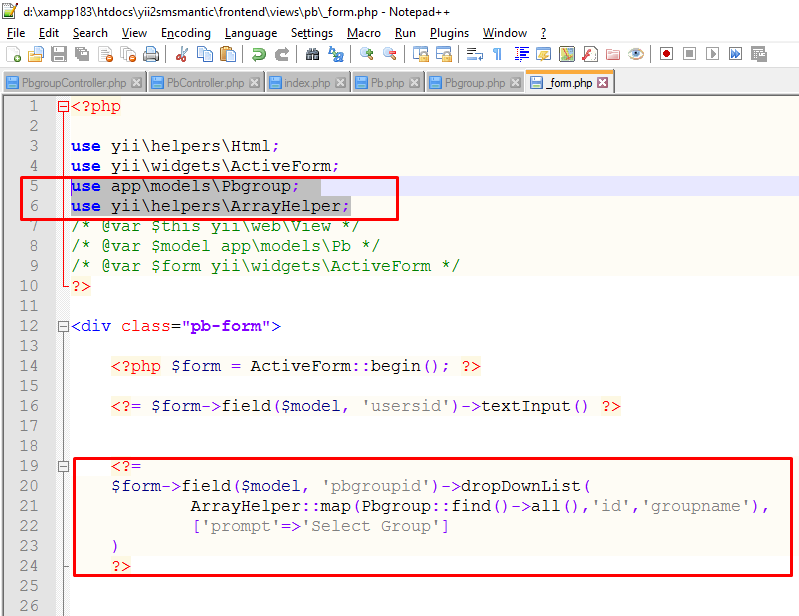
Task: Click the Save All toolbar icon
Action: click(x=82, y=54)
